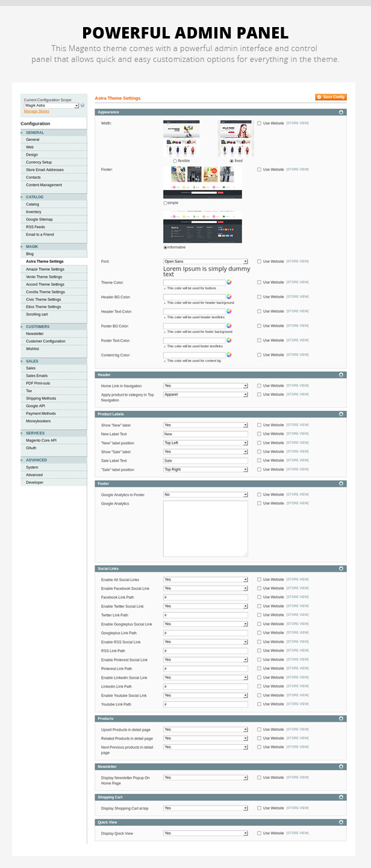The width and height of the screenshot is (371, 868).
Task: Open the "New" label position dropdown
Action: pyautogui.click(x=205, y=443)
